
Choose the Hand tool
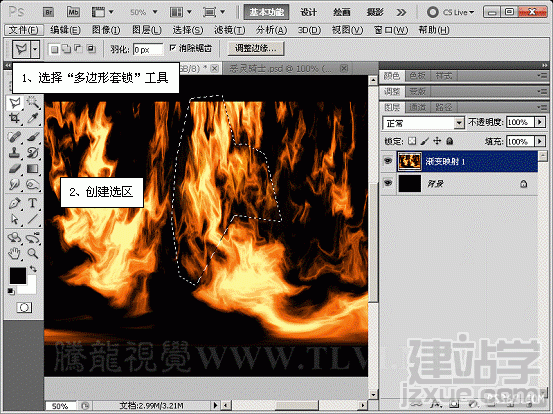click(14, 253)
